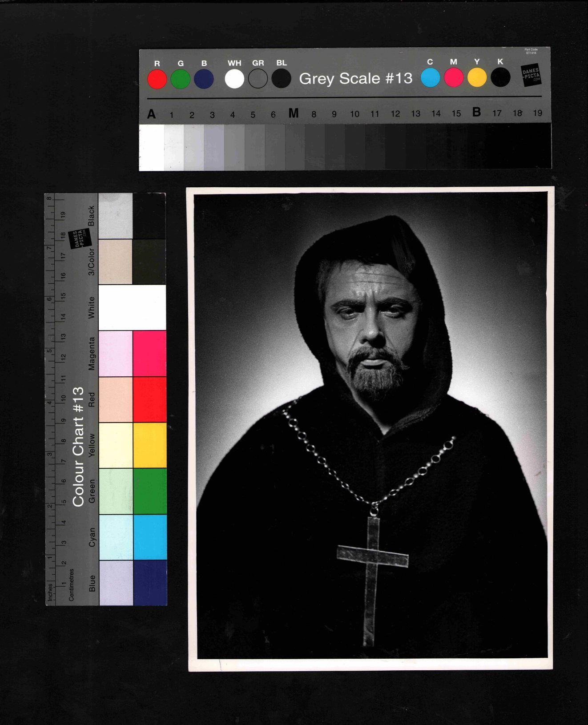Image resolution: width=588 pixels, height=725 pixels.
Task: Click the 'Colour Chart #13' vertical title
Action: click(78, 446)
